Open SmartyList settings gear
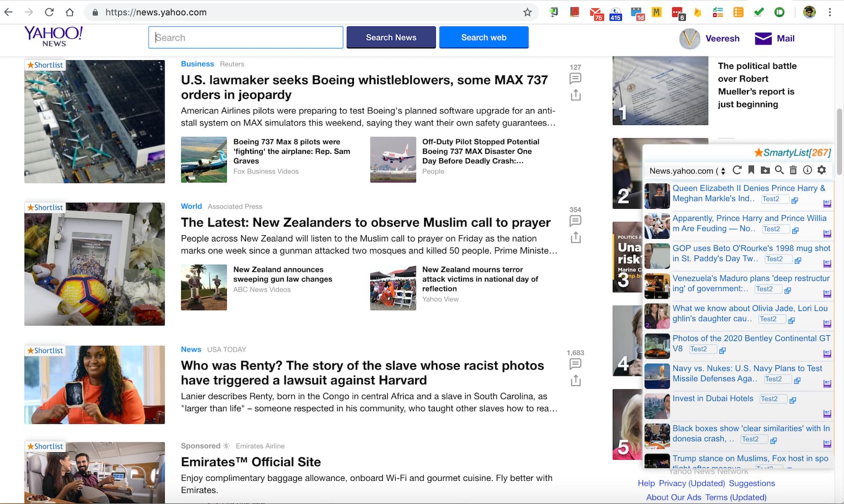The height and width of the screenshot is (504, 844). click(x=821, y=170)
